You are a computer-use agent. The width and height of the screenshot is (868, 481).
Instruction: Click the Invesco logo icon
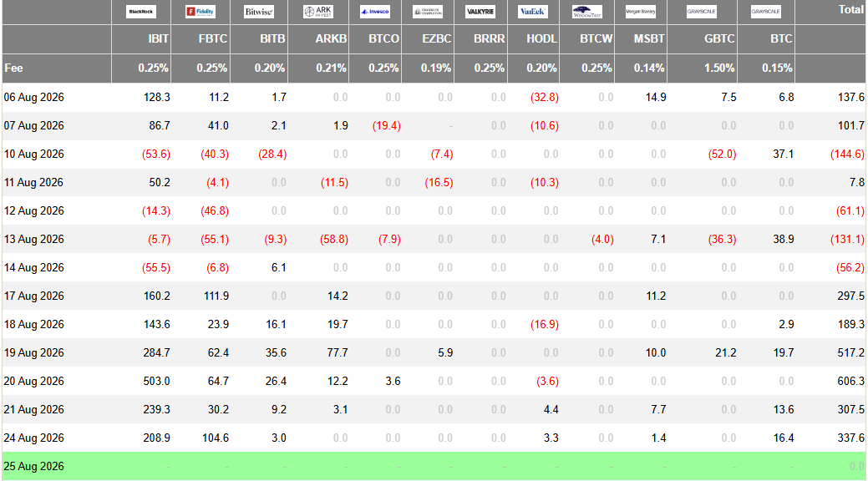(375, 12)
